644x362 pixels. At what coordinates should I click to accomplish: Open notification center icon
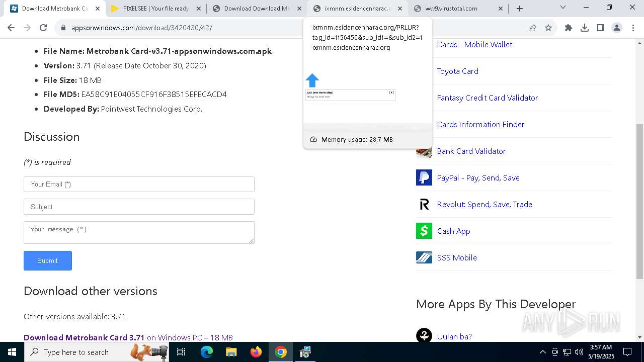pyautogui.click(x=628, y=352)
